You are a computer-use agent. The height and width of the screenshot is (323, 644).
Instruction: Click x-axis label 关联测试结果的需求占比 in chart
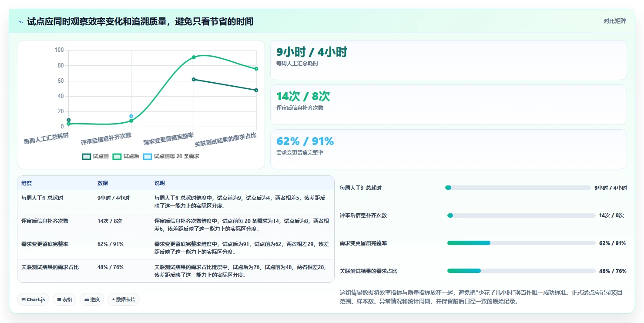[225, 140]
